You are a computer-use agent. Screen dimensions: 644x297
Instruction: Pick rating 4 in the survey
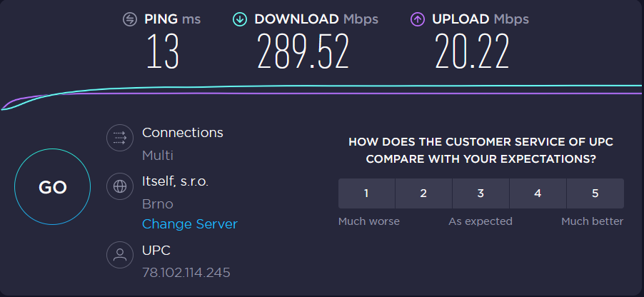538,193
